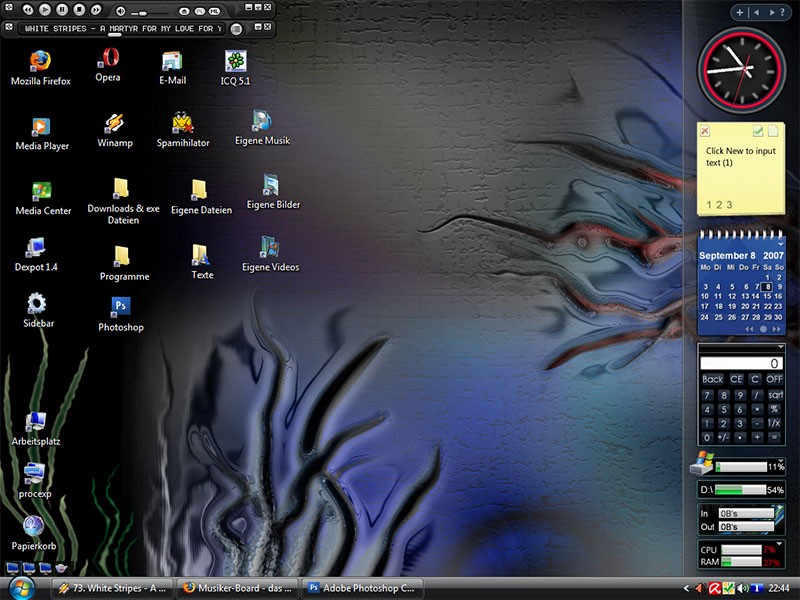Click the green checkmark tray icon
Screen dimensions: 800x600
click(x=728, y=588)
